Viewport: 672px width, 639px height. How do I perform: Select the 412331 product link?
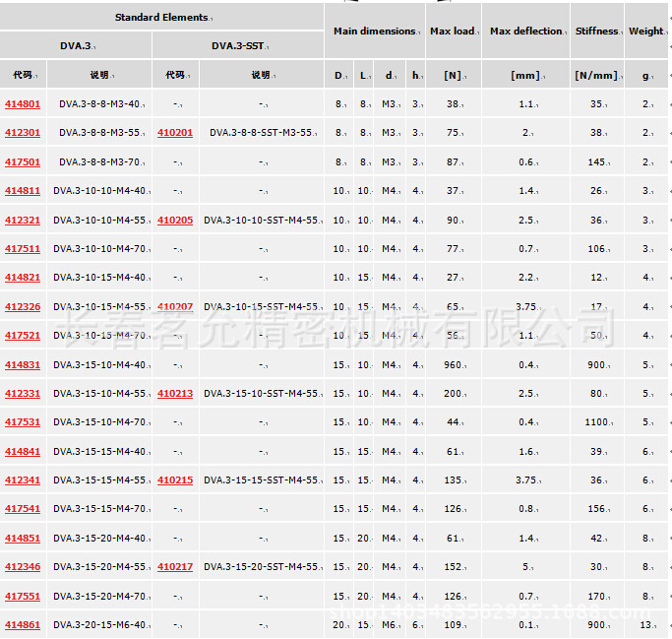pyautogui.click(x=23, y=394)
